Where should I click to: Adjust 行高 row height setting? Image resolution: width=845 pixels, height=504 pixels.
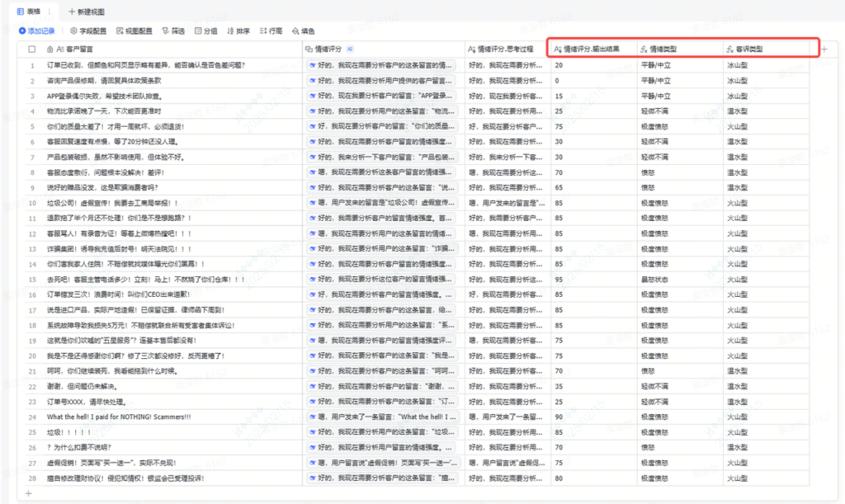click(x=271, y=31)
